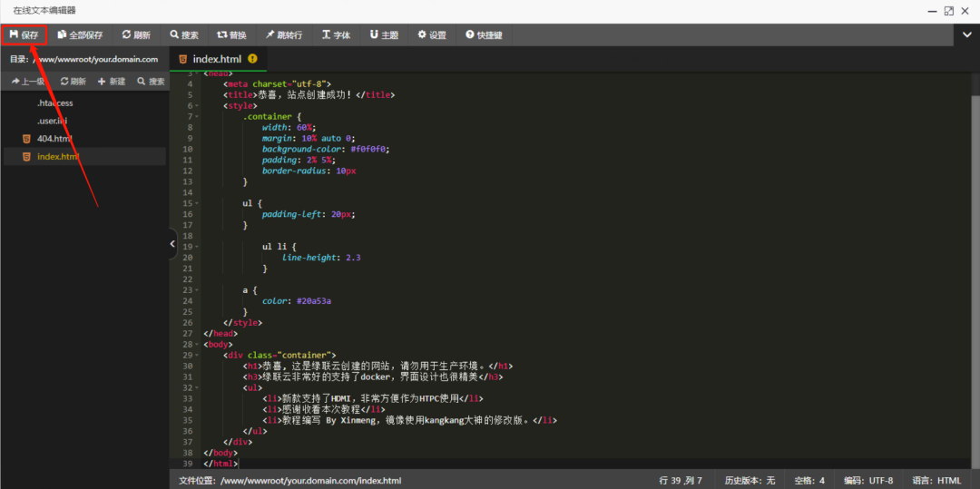This screenshot has width=980, height=489.
Task: Open the 替换 (Replace) tool
Action: click(231, 35)
